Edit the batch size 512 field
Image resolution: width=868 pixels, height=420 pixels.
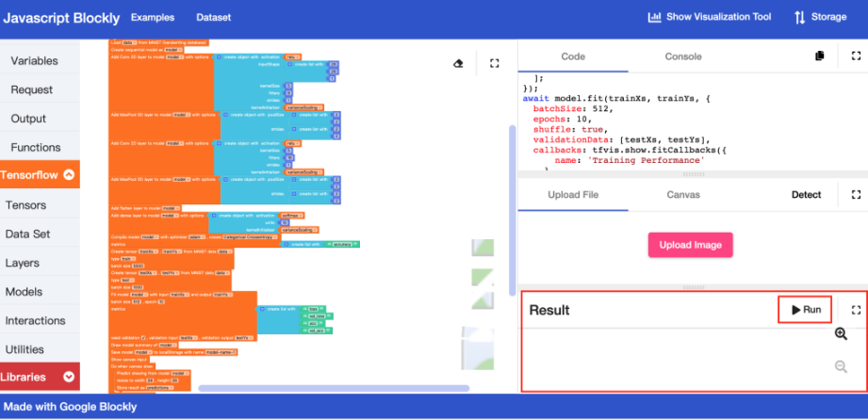coord(137,301)
